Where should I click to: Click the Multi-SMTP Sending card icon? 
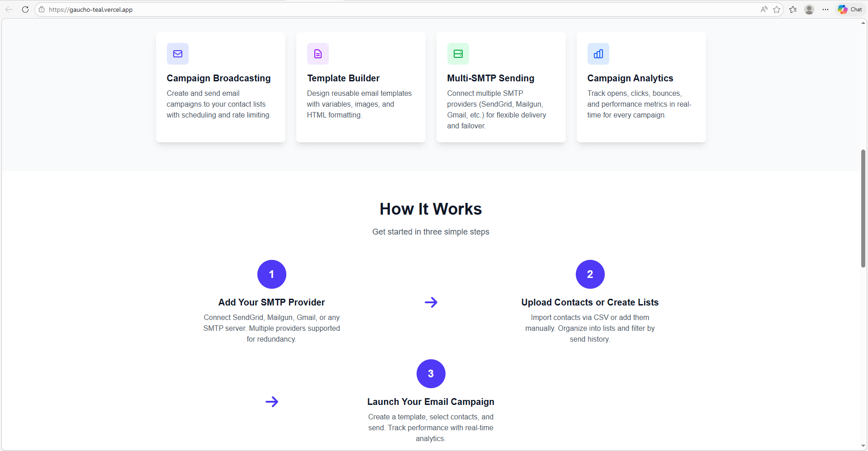(x=458, y=53)
